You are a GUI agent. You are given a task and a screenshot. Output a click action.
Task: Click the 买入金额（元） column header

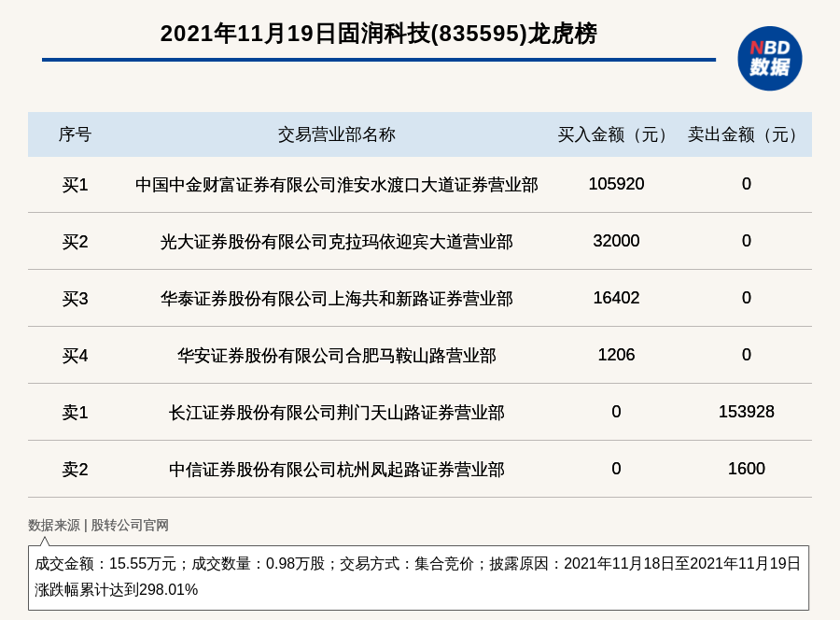pos(616,134)
